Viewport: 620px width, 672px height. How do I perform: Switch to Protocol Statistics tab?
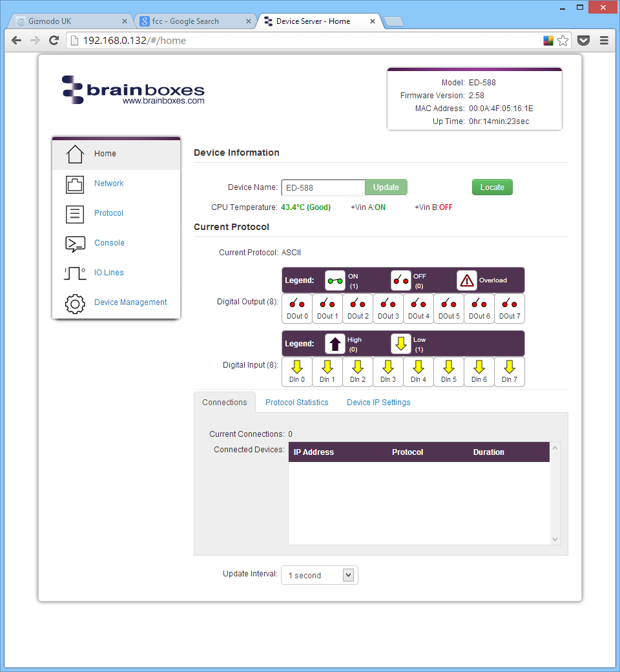296,403
